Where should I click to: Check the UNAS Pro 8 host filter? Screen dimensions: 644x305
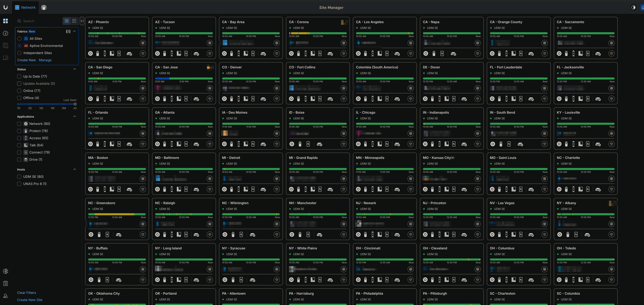point(19,184)
